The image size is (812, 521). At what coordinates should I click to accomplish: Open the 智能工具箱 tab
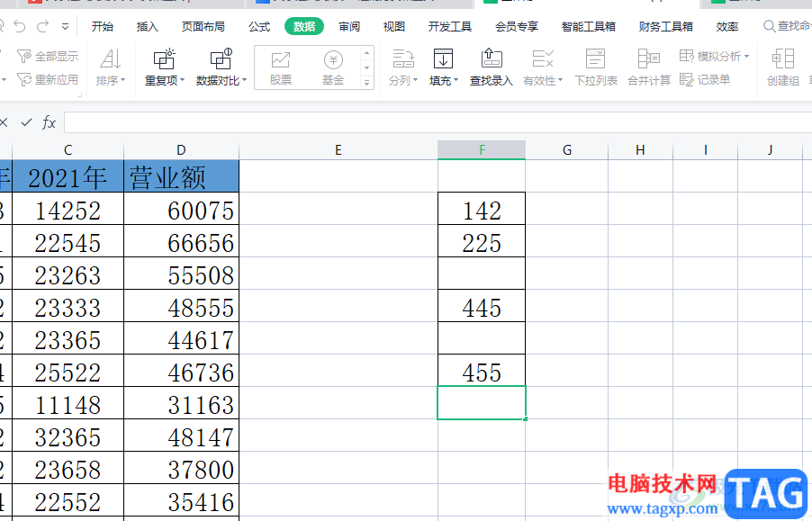click(x=588, y=26)
